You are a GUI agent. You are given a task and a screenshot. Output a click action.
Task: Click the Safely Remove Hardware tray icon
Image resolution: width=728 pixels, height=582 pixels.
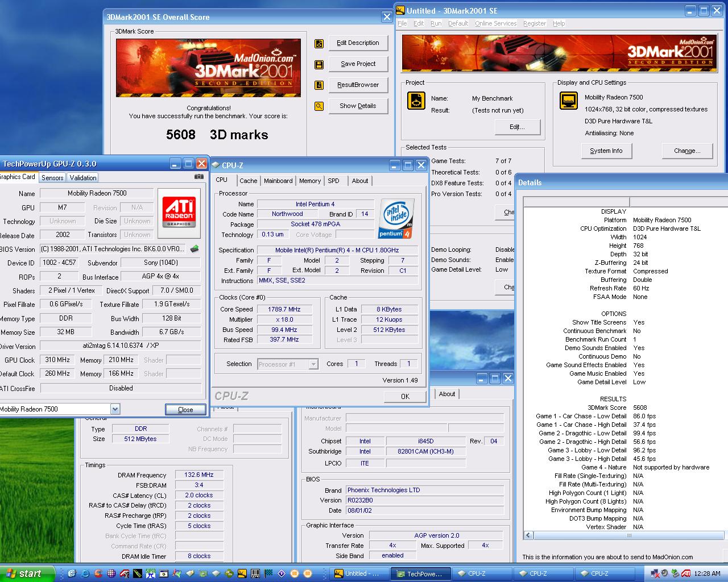(675, 573)
